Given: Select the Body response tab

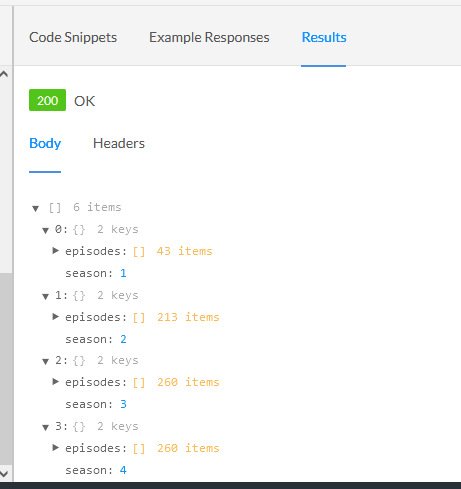Looking at the screenshot, I should (45, 143).
